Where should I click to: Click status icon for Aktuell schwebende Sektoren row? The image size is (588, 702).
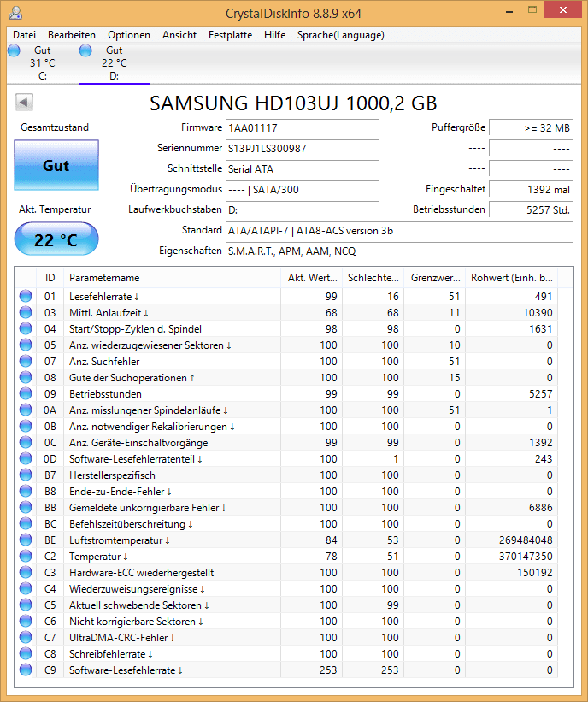point(26,605)
